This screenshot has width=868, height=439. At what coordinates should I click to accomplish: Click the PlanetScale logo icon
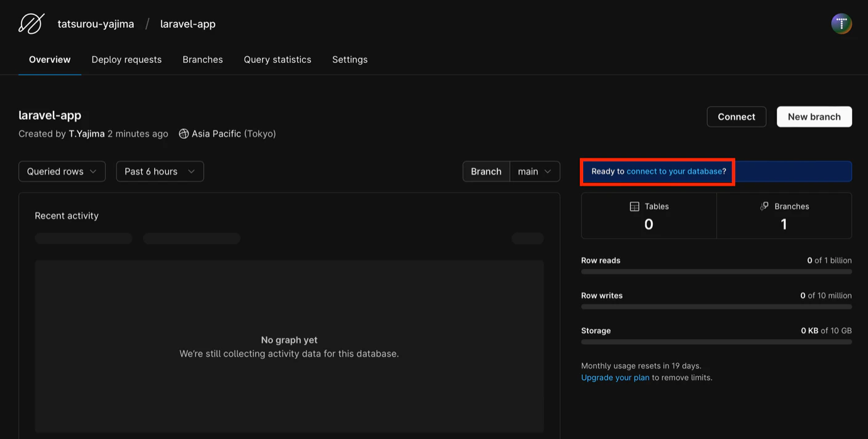pos(31,24)
